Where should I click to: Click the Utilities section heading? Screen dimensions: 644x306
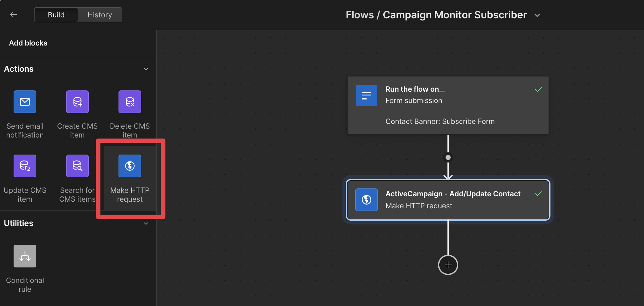pos(19,223)
